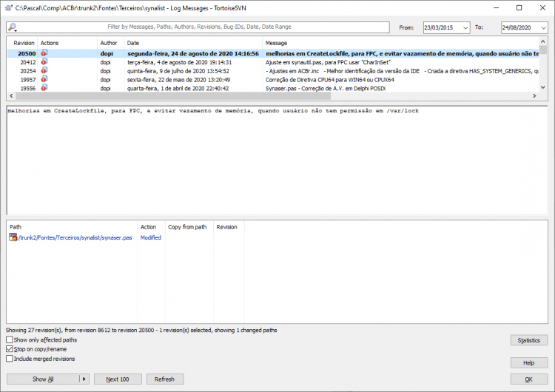The height and width of the screenshot is (392, 555).
Task: Click the From date value 23/03/2015
Action: pyautogui.click(x=439, y=27)
